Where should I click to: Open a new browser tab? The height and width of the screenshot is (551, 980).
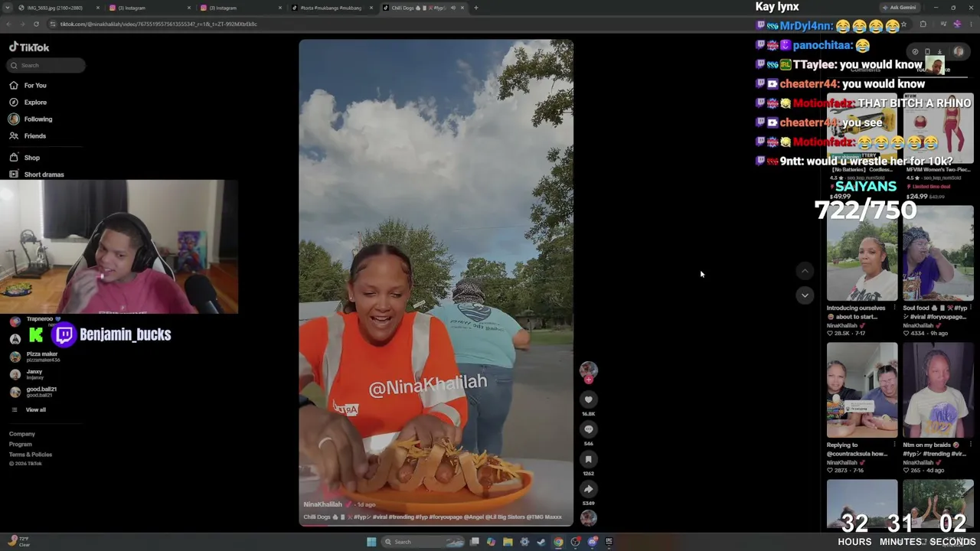click(475, 8)
